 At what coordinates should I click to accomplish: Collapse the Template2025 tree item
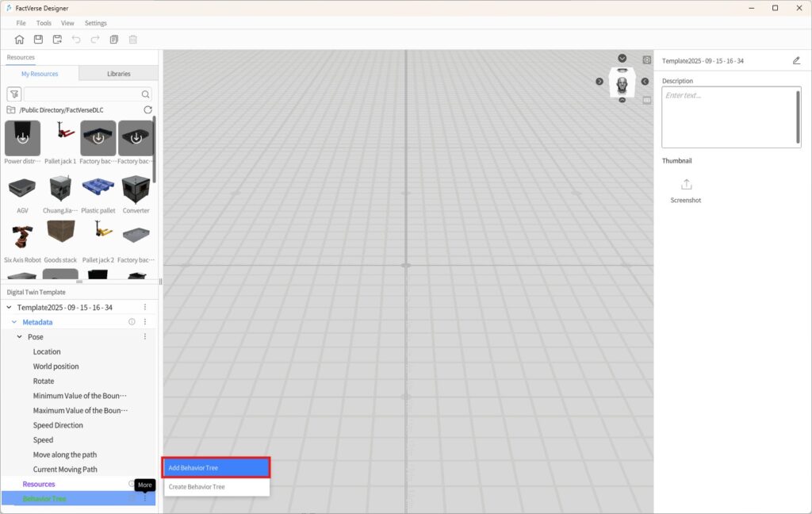[x=7, y=307]
